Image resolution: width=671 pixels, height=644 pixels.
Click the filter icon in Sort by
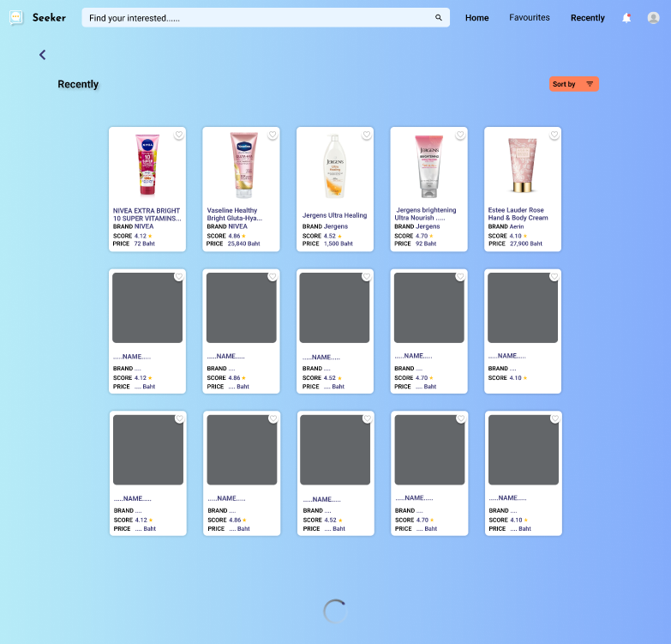point(590,84)
